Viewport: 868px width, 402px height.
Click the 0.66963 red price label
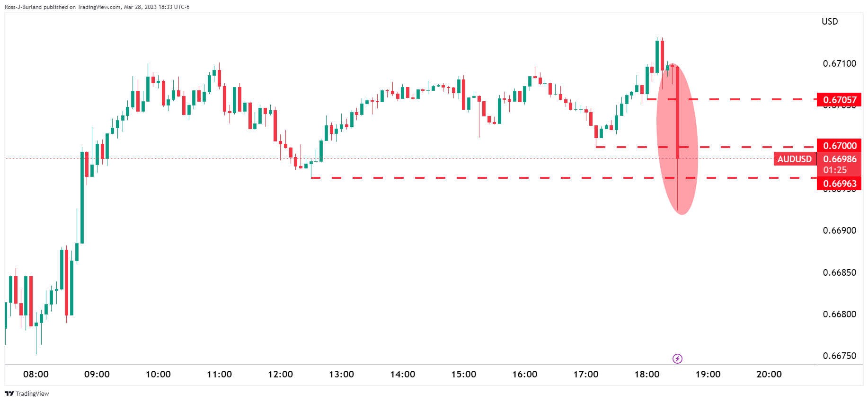[840, 184]
